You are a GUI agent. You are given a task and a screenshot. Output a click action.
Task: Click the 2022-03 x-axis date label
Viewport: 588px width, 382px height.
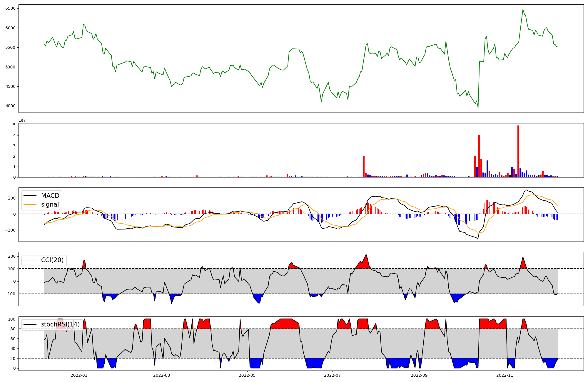coord(162,375)
